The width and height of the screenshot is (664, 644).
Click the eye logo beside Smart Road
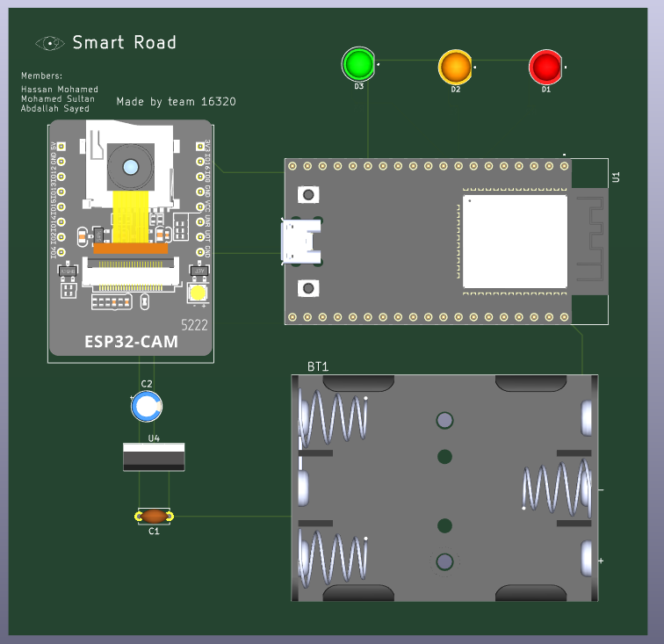(49, 43)
